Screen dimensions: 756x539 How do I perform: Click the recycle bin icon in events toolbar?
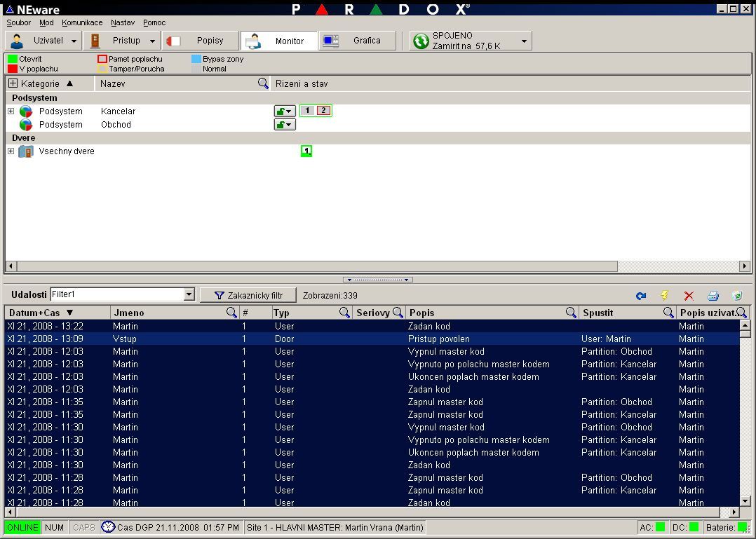pos(736,296)
